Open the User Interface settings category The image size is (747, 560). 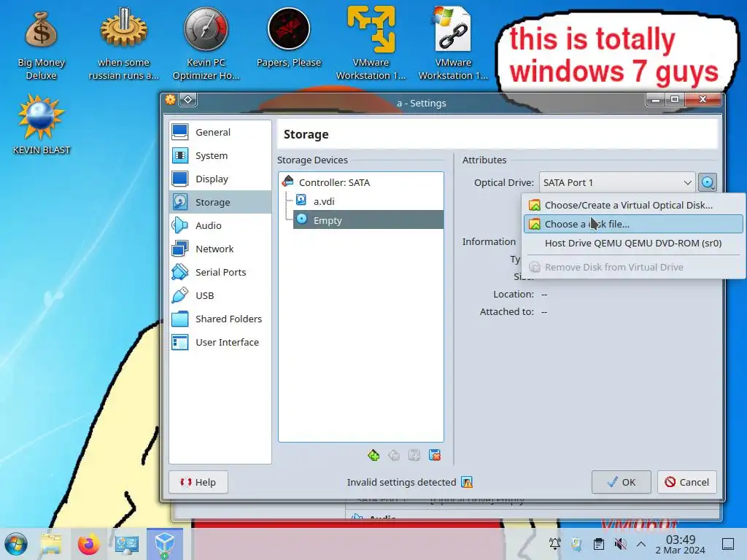click(x=220, y=342)
